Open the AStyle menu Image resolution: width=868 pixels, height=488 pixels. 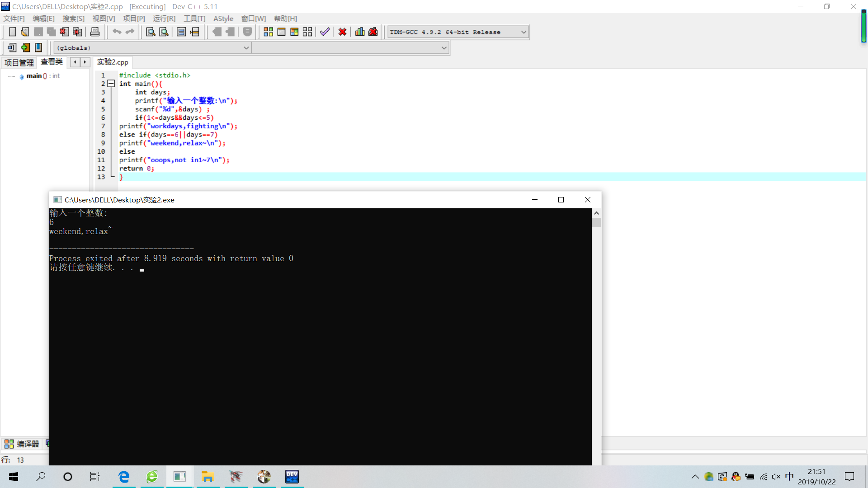(223, 19)
